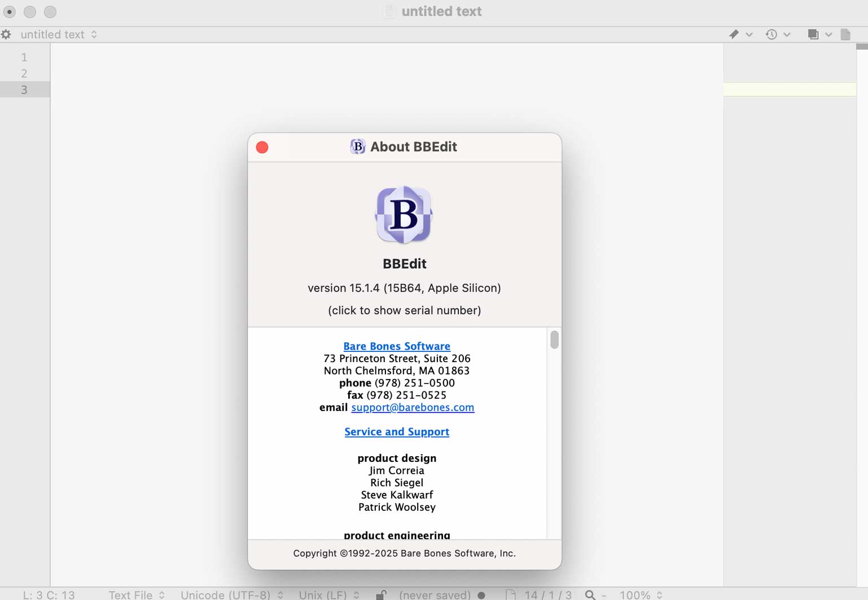Screen dimensions: 868x600
Task: Click the fax (978) 251-0525 line
Action: coord(397,395)
